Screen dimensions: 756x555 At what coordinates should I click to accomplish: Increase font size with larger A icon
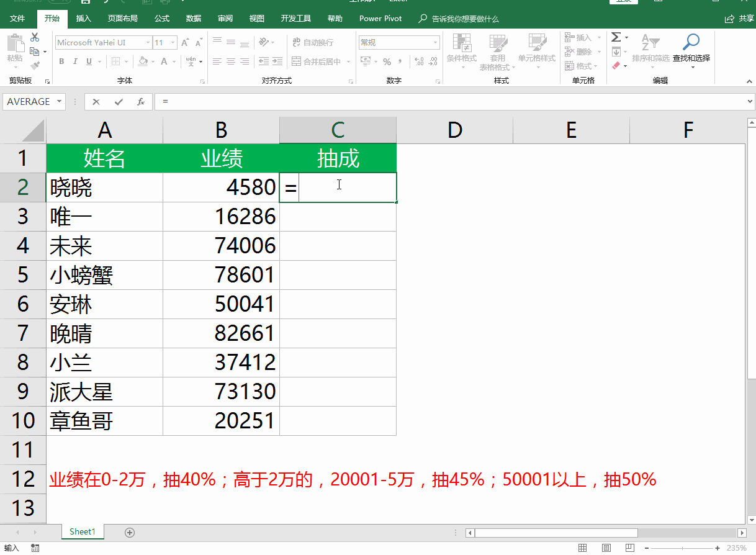click(186, 43)
